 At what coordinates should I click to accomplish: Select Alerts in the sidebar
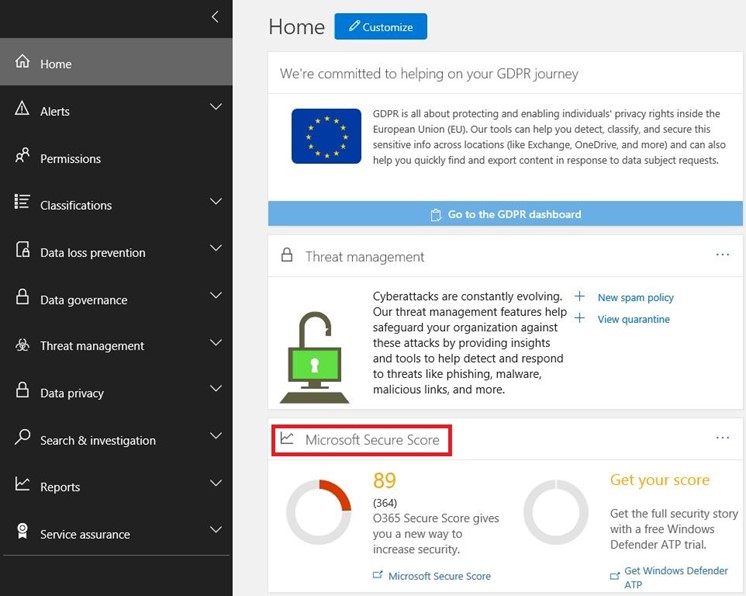coord(116,110)
